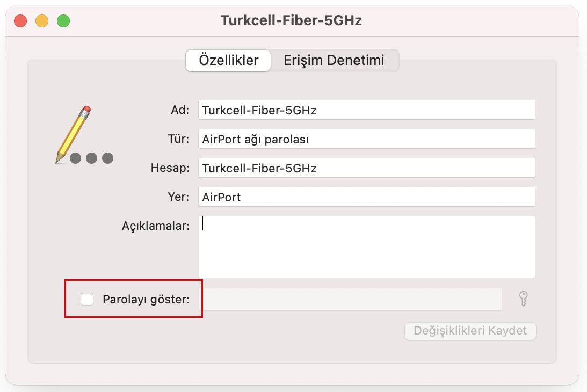Click the Turkcell-Fiber-5GHz window title
587x392 pixels.
pyautogui.click(x=291, y=20)
